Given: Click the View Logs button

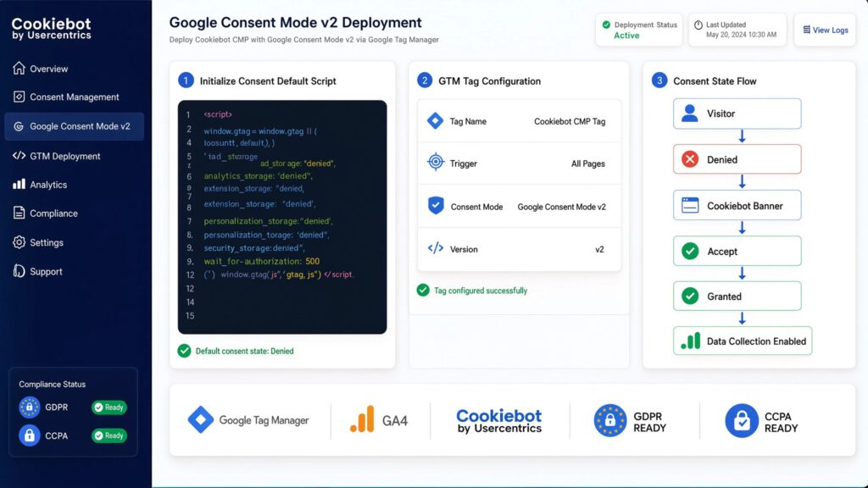Looking at the screenshot, I should point(825,30).
